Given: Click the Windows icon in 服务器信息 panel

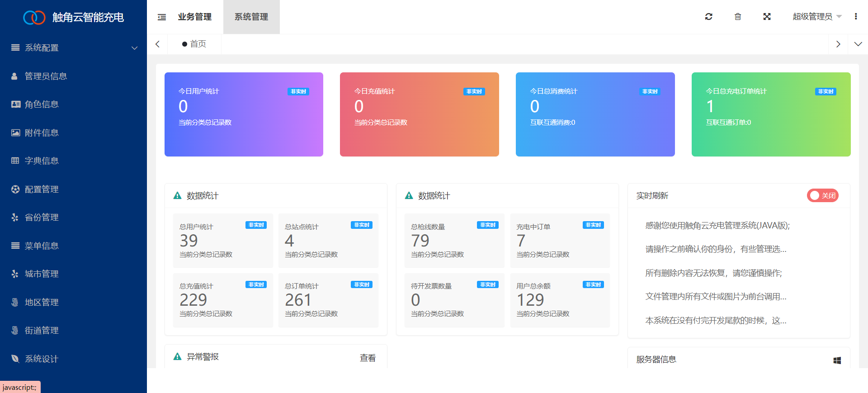Looking at the screenshot, I should tap(837, 360).
